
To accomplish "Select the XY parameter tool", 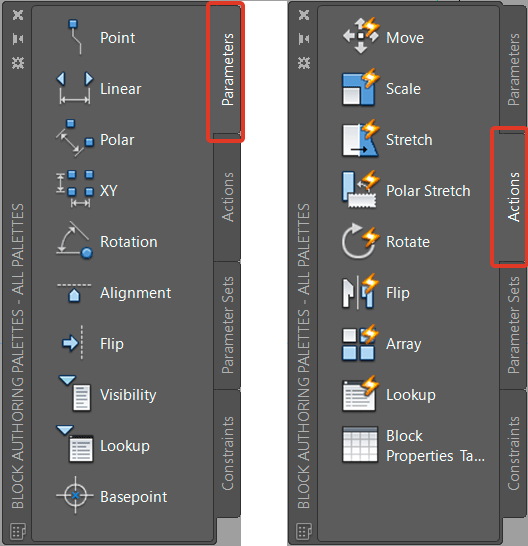I will click(x=75, y=189).
